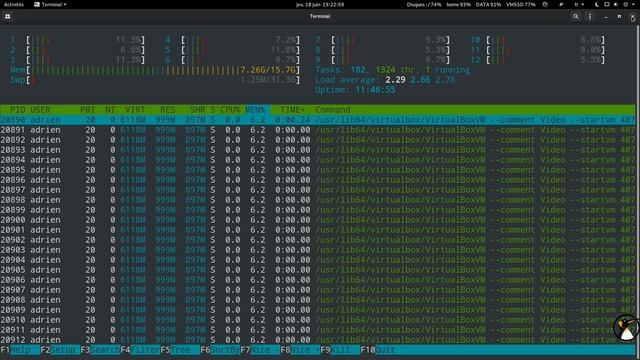The width and height of the screenshot is (640, 360).
Task: Minimize the Terminal window
Action: pos(606,17)
